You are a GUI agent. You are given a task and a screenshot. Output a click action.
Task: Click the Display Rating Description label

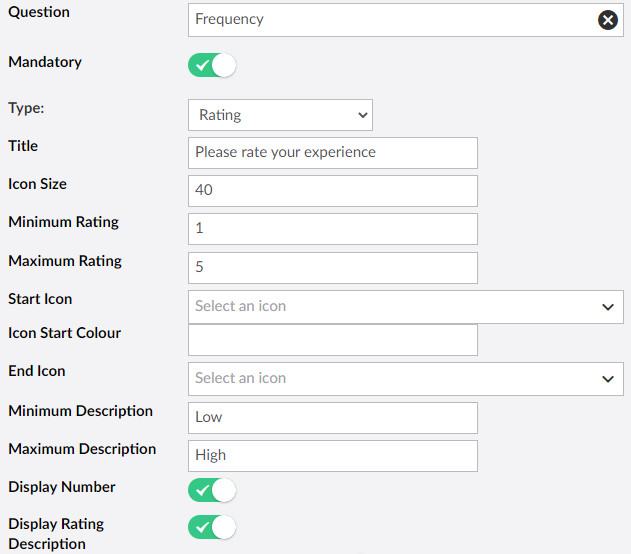click(56, 533)
